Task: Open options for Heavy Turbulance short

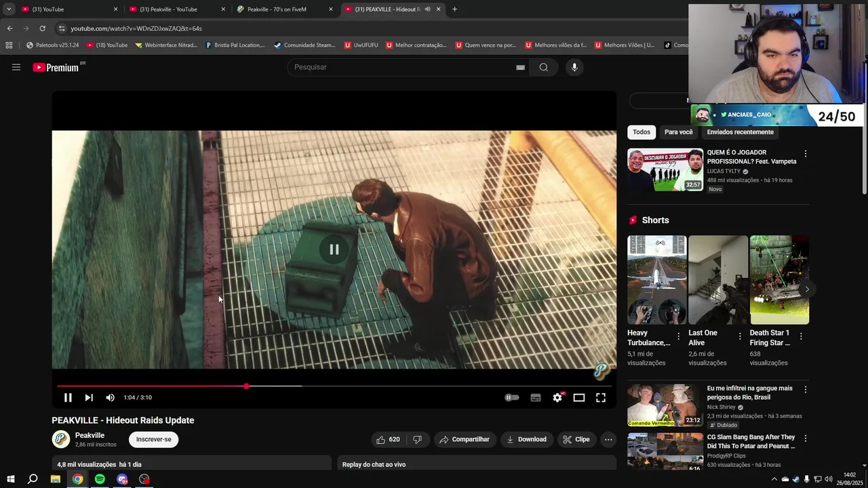Action: click(x=678, y=336)
